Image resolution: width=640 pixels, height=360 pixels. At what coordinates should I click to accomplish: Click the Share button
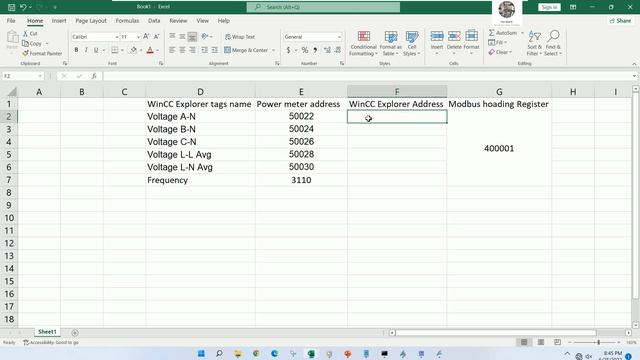click(x=620, y=20)
